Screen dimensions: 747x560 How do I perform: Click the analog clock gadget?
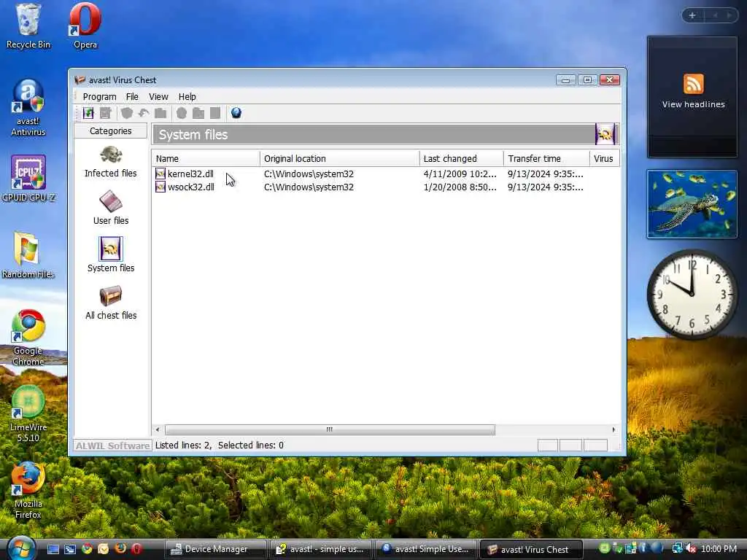click(x=692, y=294)
